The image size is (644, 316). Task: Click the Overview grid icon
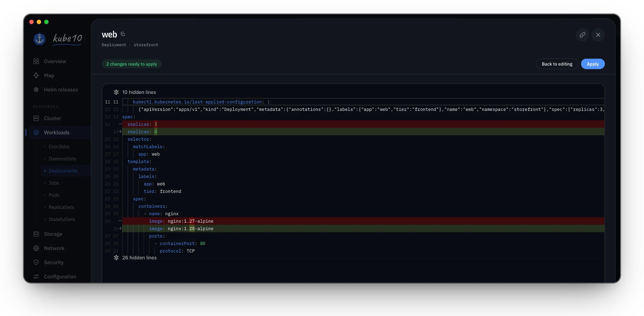[x=36, y=61]
